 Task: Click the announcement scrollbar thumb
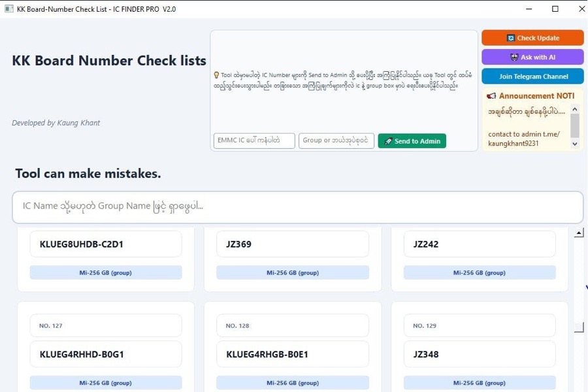tap(574, 125)
